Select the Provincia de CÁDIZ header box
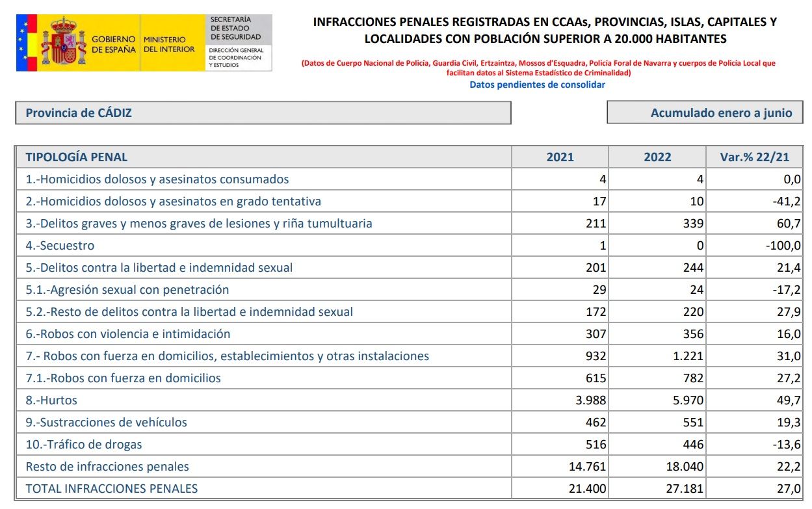Image resolution: width=812 pixels, height=509 pixels. [263, 112]
